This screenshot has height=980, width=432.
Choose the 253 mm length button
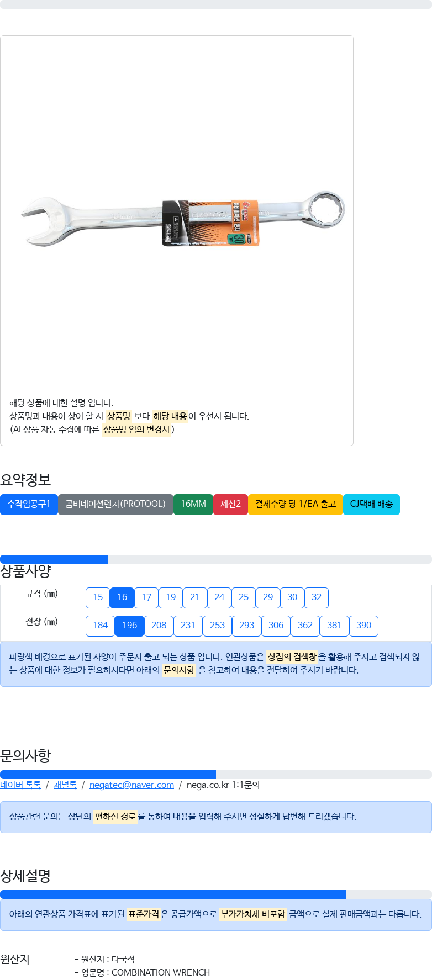(x=218, y=626)
